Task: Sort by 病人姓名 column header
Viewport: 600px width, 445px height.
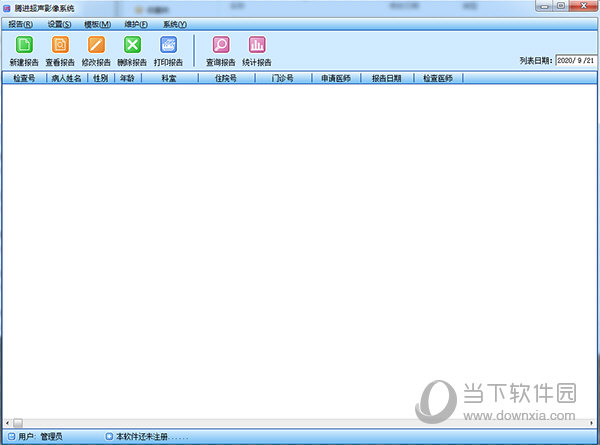Action: [67, 78]
